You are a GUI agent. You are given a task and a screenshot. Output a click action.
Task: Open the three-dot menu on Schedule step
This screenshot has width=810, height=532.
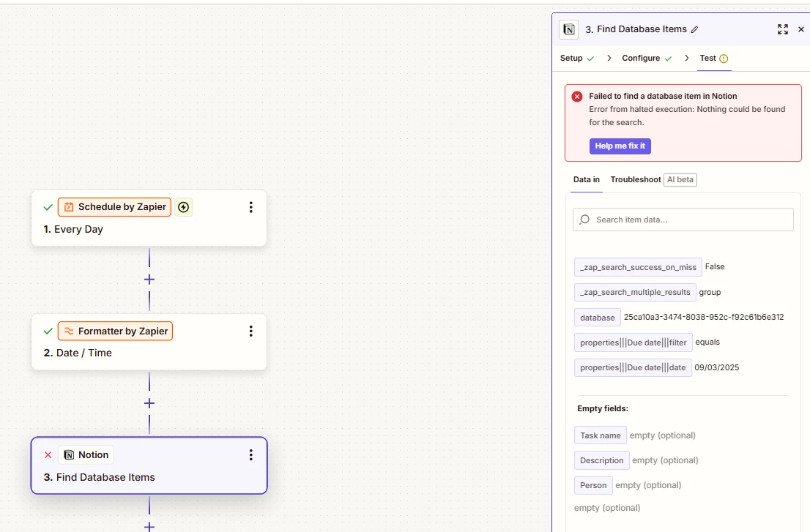pos(251,207)
